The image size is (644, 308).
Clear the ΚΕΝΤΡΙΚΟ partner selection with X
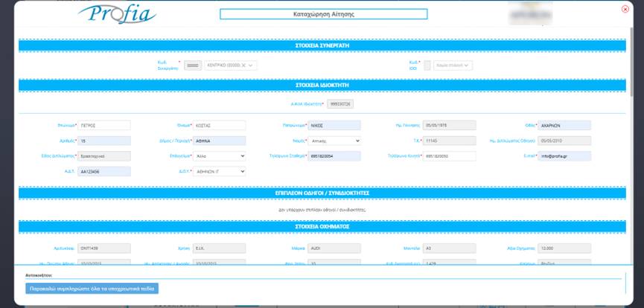(x=243, y=65)
